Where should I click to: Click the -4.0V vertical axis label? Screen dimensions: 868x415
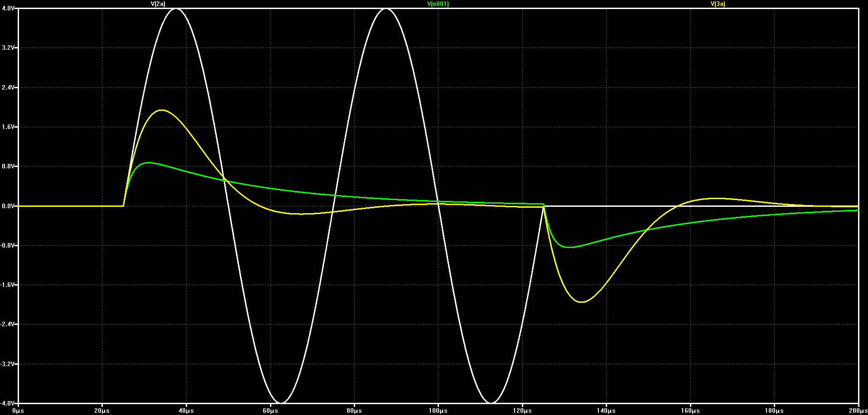click(x=8, y=403)
